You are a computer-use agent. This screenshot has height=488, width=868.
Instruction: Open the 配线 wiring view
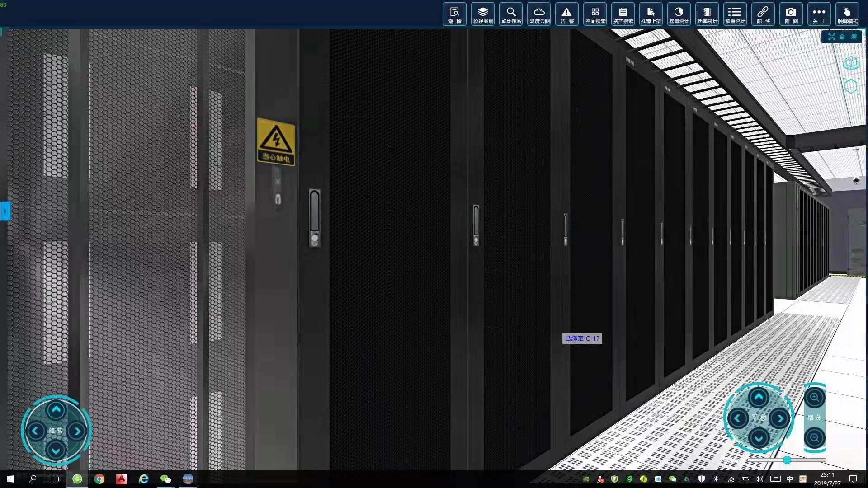pos(763,14)
